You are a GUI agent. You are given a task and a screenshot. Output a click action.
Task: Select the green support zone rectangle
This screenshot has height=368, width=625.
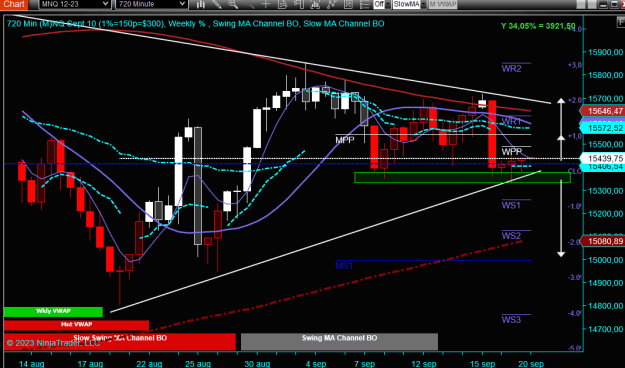tap(462, 177)
